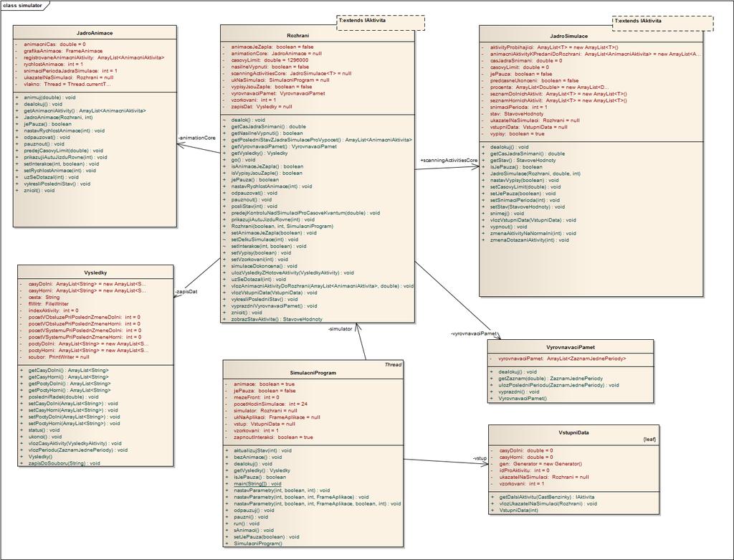Select method 'getDalsiAktivitu(CastBenzinky) : IAktivita'
734x560 pixels.
coord(547,497)
